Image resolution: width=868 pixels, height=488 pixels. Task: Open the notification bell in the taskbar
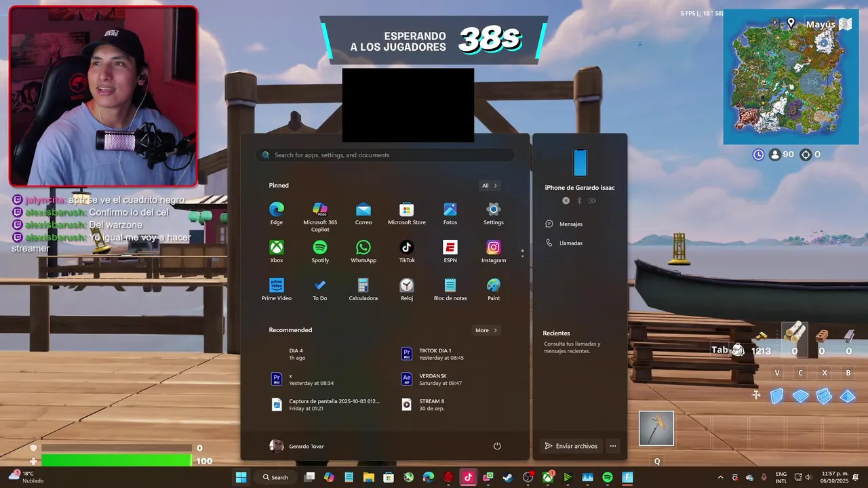856,477
